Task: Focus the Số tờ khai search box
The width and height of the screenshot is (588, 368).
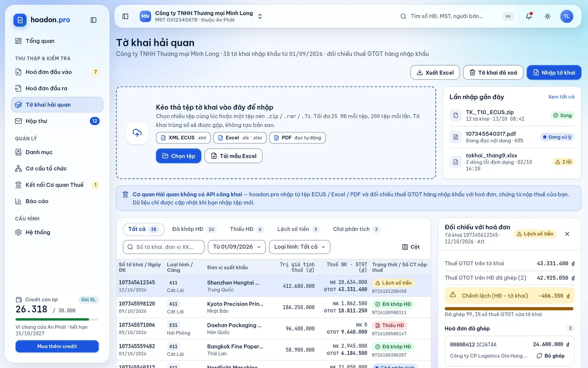Action: [x=164, y=247]
